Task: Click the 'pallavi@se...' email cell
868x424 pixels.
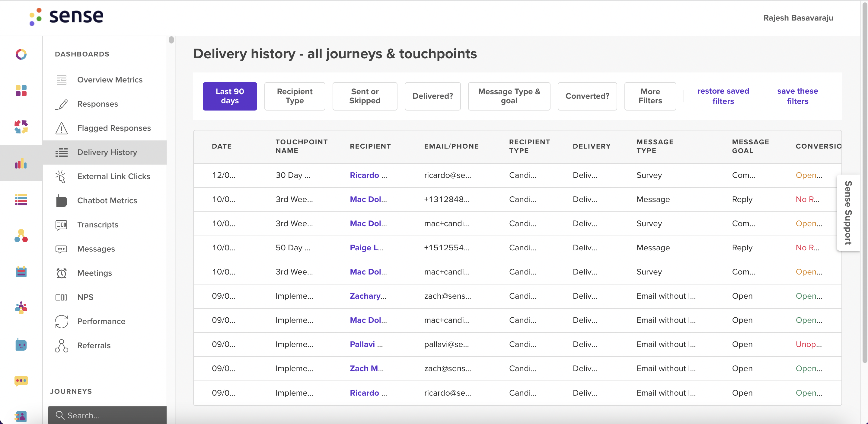Action: pyautogui.click(x=446, y=345)
